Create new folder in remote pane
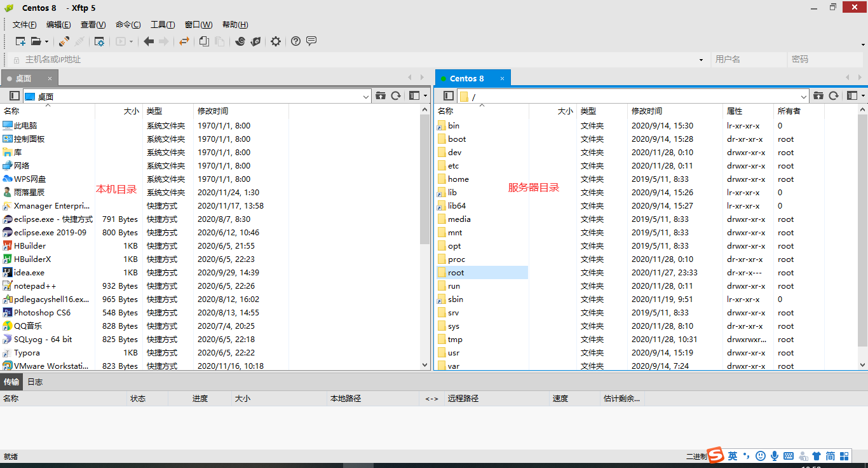 pyautogui.click(x=818, y=96)
